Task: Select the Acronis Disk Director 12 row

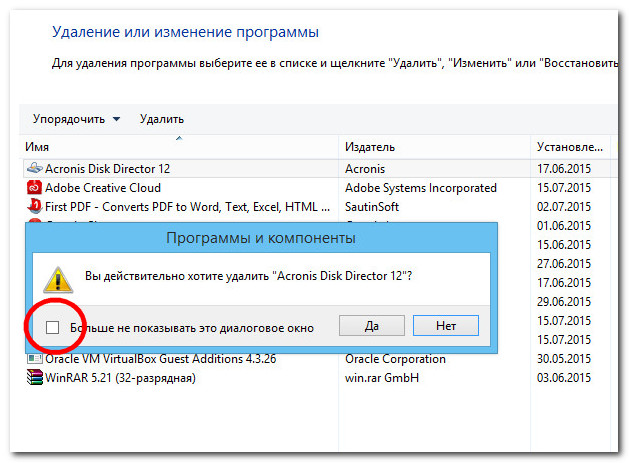Action: [320, 169]
